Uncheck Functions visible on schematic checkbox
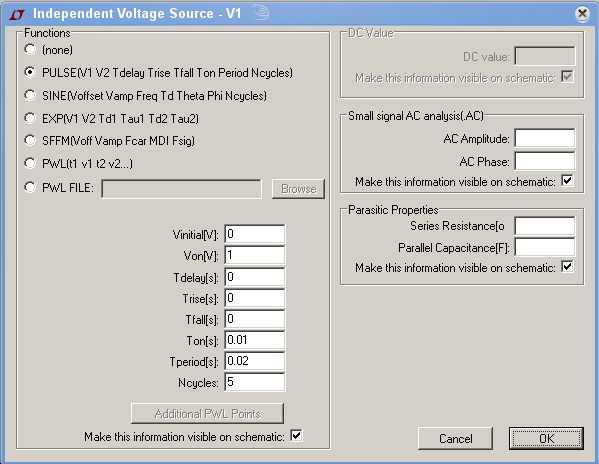The height and width of the screenshot is (464, 599). [x=296, y=435]
